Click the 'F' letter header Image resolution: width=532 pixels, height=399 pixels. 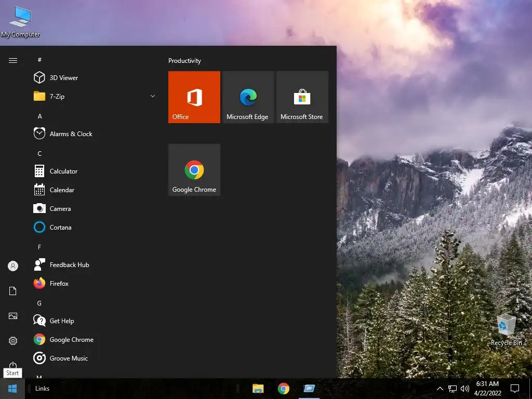point(39,247)
